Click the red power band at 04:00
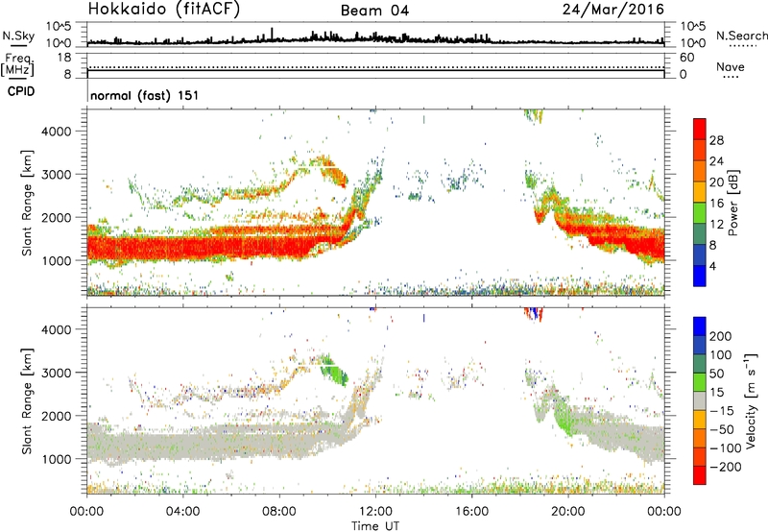Screen dimensions: 768x532 click(x=182, y=248)
